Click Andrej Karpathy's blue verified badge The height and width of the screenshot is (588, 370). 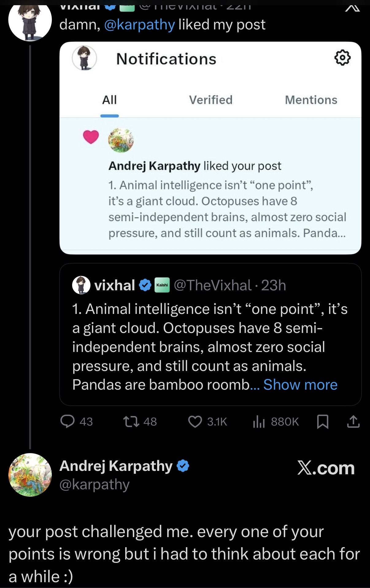click(183, 466)
